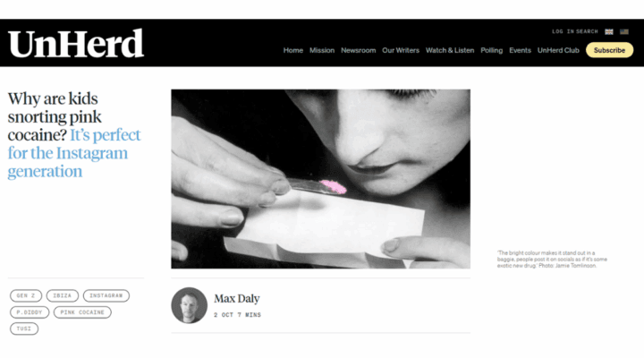644x358 pixels.
Task: Open the article's main photo
Action: 321,179
